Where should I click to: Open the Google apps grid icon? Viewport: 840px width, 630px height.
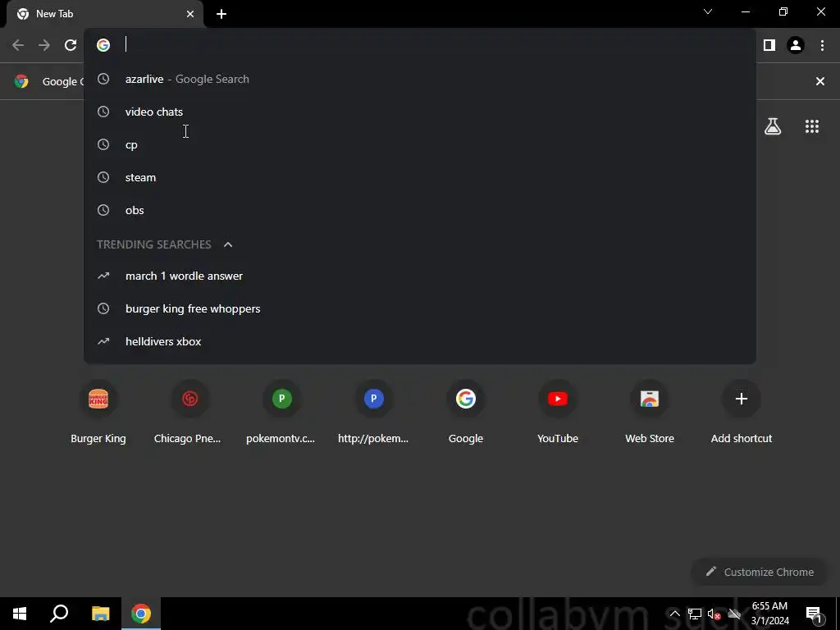coord(812,126)
